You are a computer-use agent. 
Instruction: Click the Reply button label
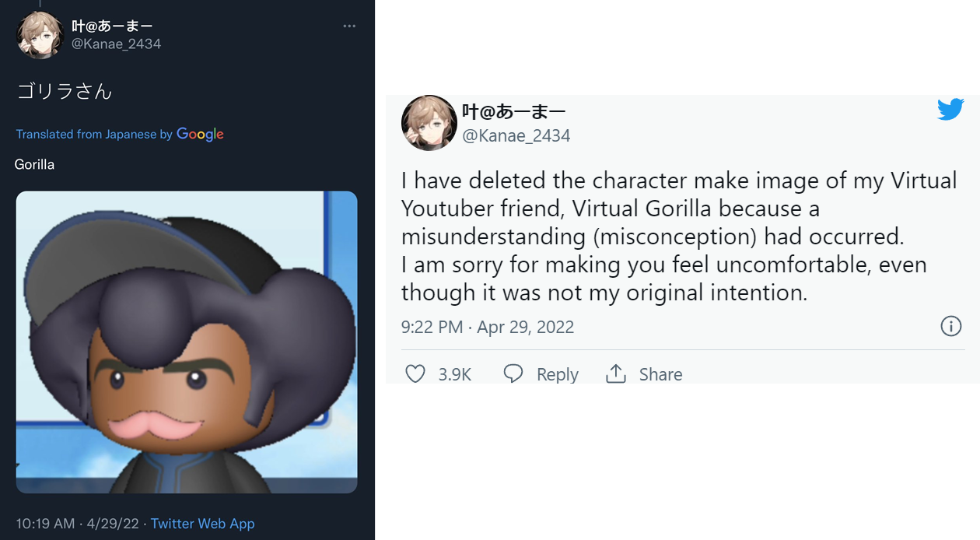[558, 375]
